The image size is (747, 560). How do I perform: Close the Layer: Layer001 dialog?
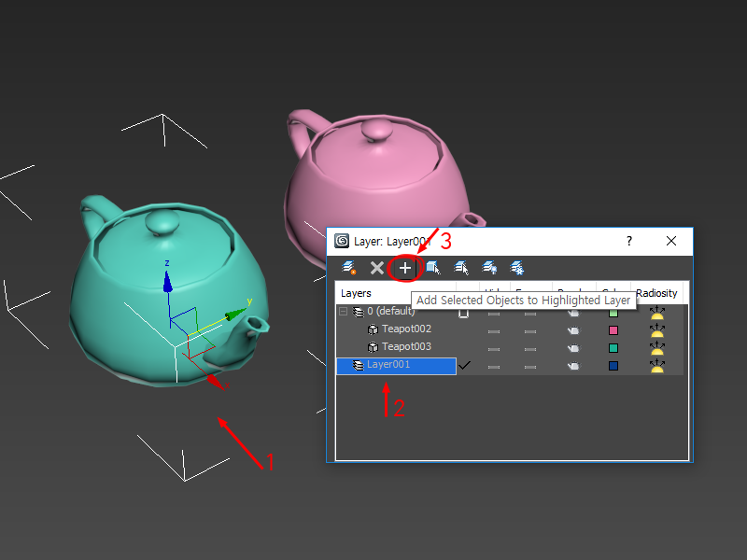tap(671, 241)
